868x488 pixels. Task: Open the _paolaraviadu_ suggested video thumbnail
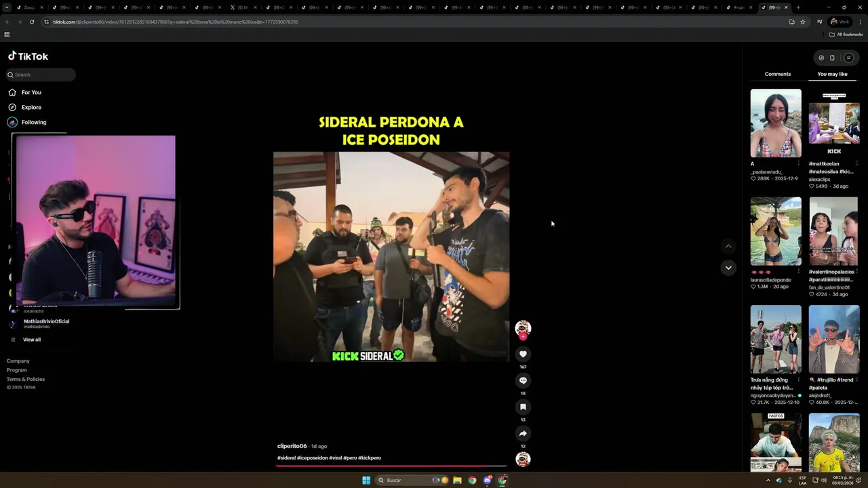pyautogui.click(x=776, y=123)
